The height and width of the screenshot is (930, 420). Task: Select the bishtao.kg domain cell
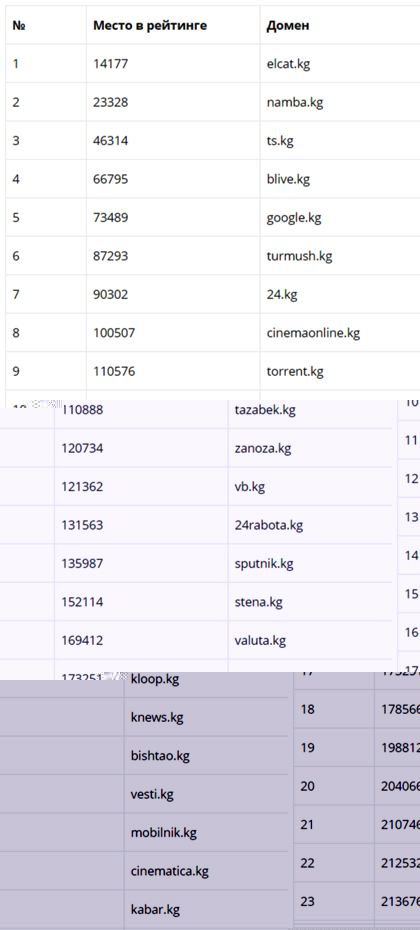point(160,756)
